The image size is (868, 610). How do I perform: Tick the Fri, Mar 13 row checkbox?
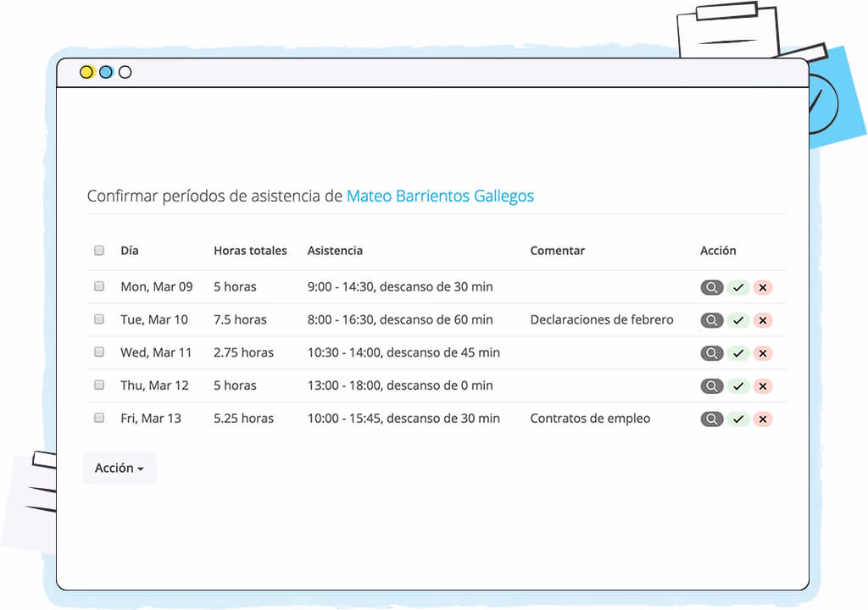[99, 418]
